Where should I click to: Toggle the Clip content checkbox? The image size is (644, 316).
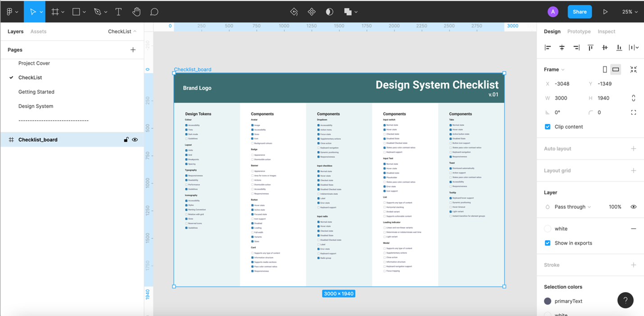pyautogui.click(x=548, y=127)
